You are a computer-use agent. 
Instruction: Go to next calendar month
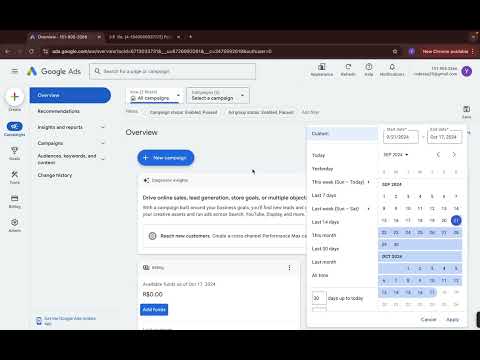[454, 155]
